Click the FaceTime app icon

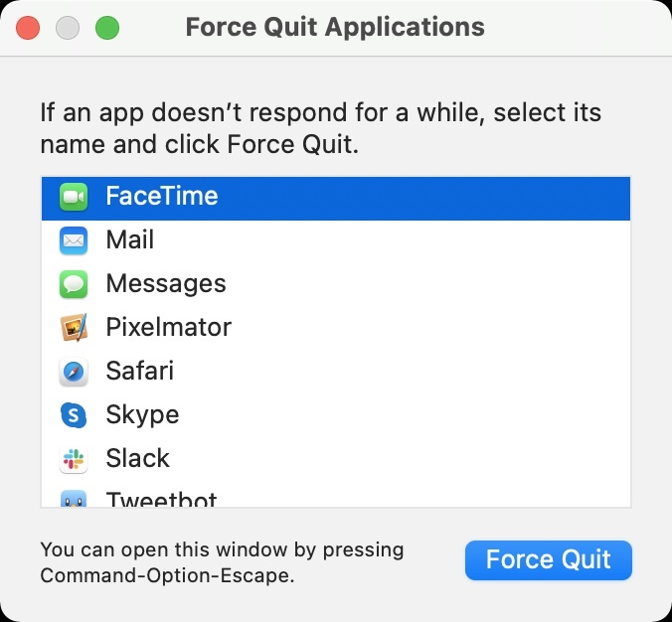(x=75, y=197)
